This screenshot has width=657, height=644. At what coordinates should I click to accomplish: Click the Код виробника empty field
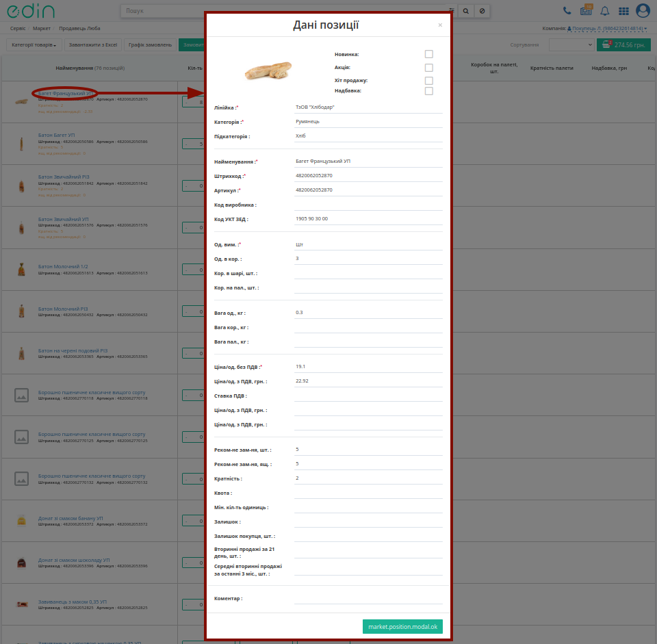point(368,205)
